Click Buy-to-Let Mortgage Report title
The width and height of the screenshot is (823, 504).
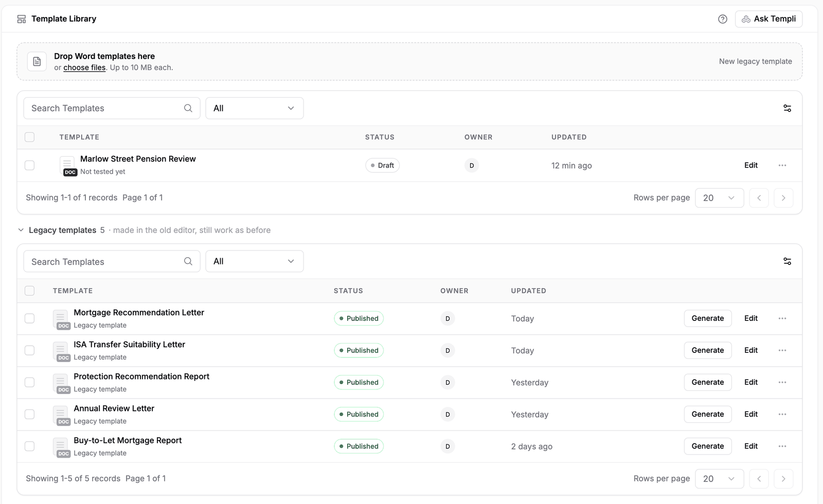point(128,440)
